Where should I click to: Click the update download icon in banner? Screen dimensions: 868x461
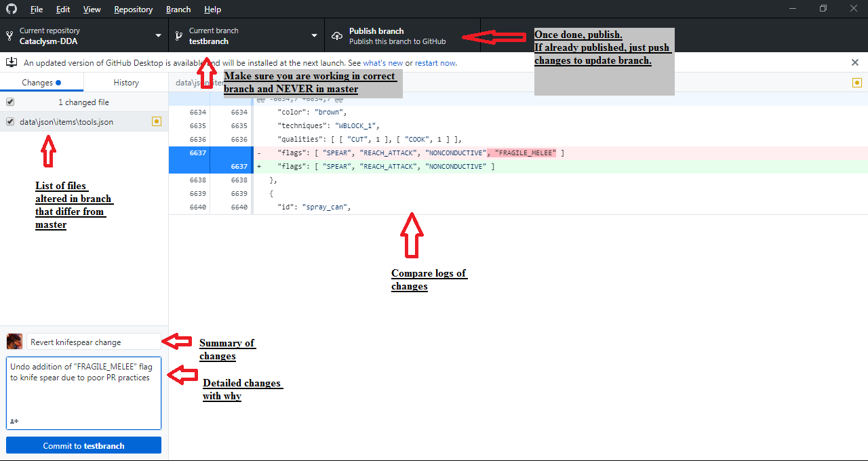(x=12, y=62)
